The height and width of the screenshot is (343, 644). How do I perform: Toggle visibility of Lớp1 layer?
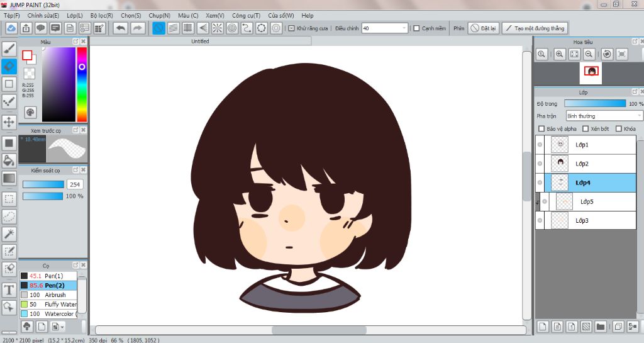tap(540, 145)
